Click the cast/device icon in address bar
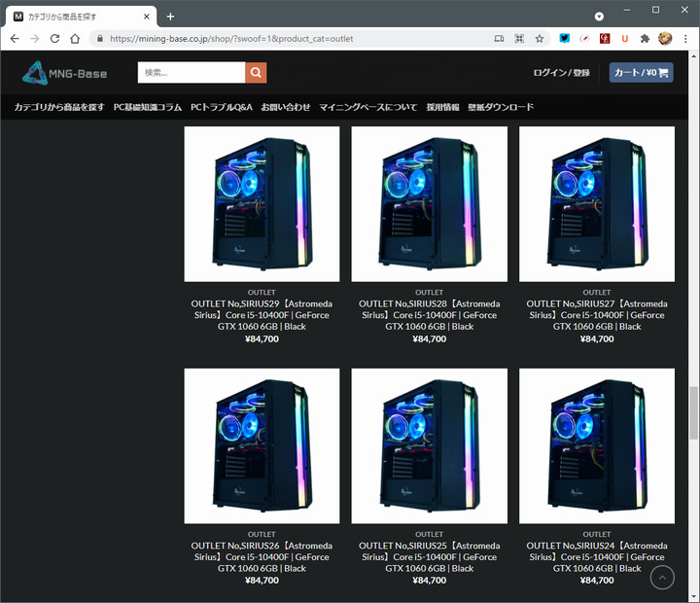 499,39
